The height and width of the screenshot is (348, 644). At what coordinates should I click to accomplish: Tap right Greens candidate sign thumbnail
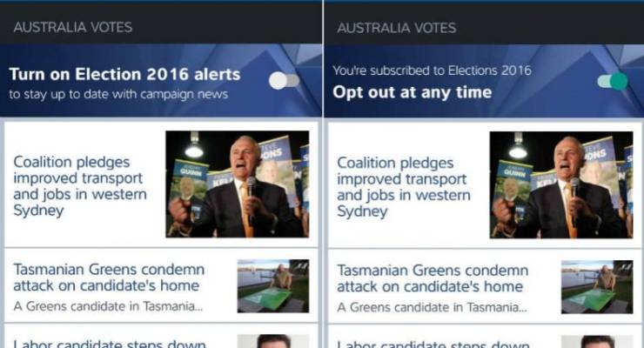pyautogui.click(x=597, y=287)
